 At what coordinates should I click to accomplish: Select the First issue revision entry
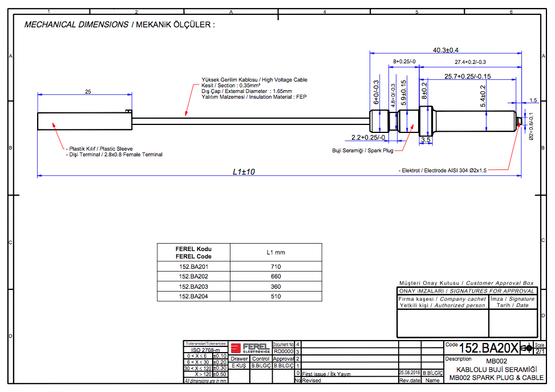(x=326, y=374)
